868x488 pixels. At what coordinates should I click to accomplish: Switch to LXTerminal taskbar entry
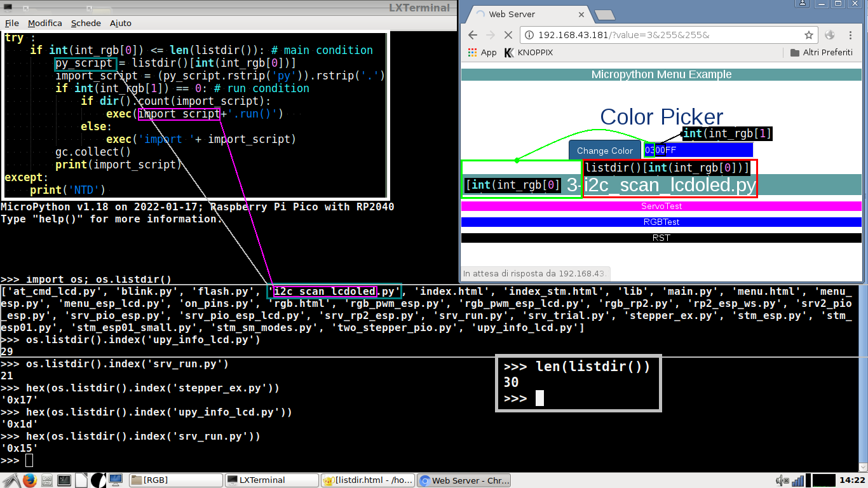[x=272, y=480]
